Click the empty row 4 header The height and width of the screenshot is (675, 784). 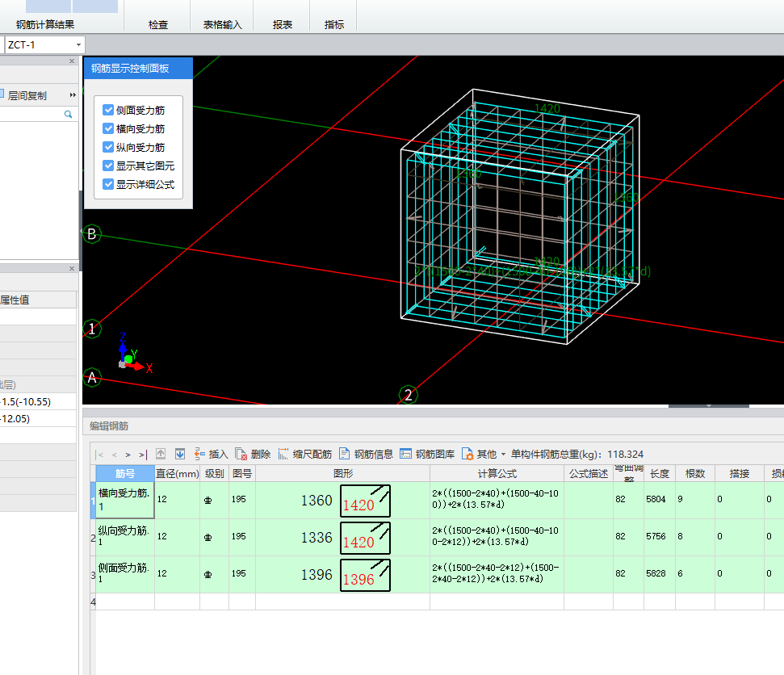93,602
